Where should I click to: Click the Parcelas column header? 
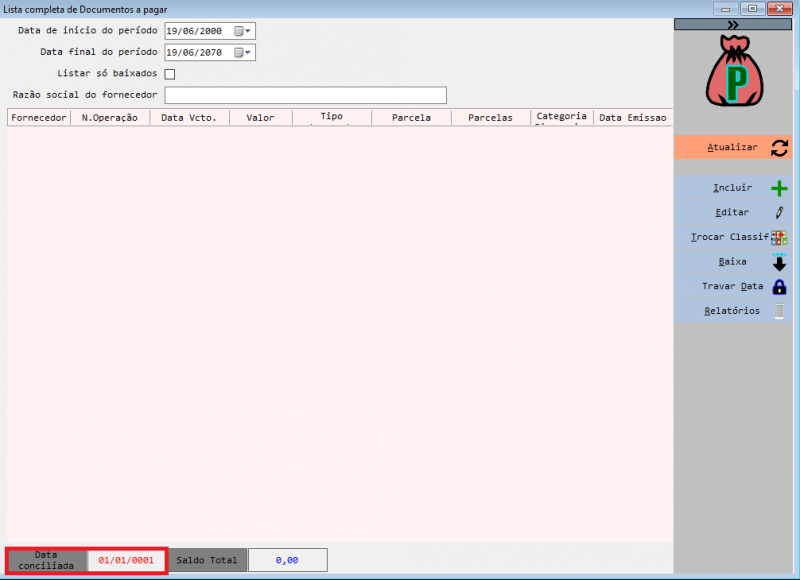coord(491,118)
